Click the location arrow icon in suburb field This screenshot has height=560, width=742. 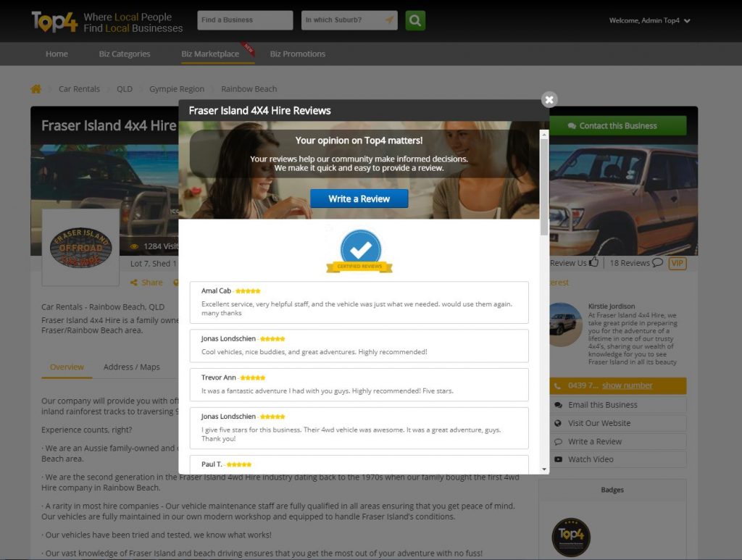coord(389,20)
